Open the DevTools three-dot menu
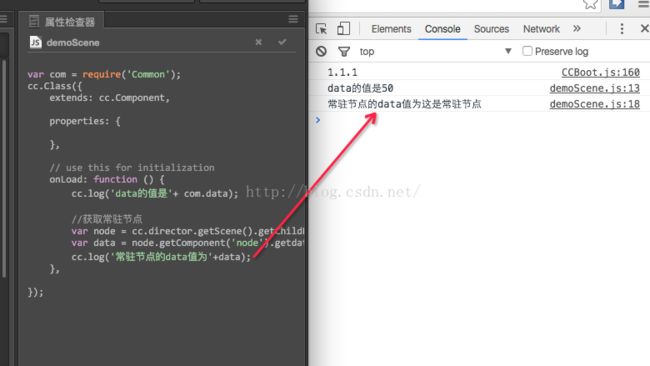 621,29
